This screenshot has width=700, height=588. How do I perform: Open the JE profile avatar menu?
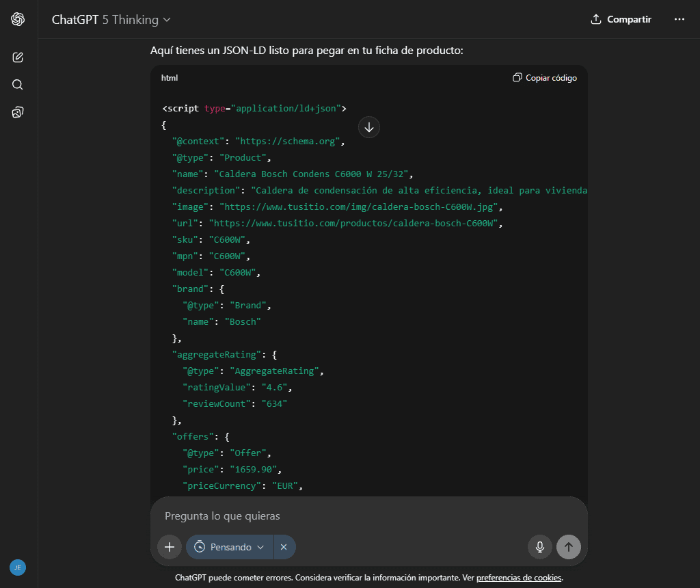(x=18, y=567)
